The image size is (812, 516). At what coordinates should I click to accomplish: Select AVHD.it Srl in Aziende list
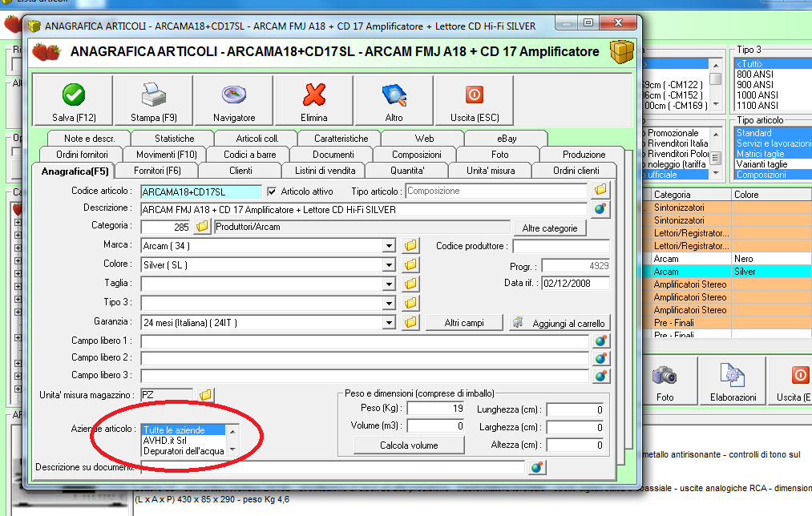[x=184, y=441]
